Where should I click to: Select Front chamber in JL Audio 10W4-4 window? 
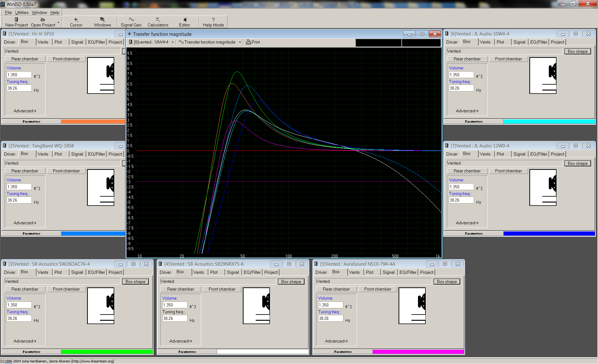click(509, 59)
